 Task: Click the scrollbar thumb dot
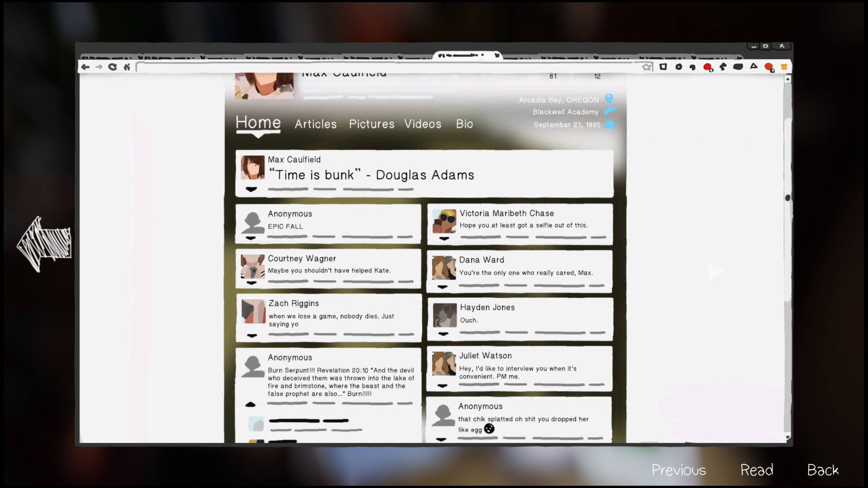tap(788, 198)
